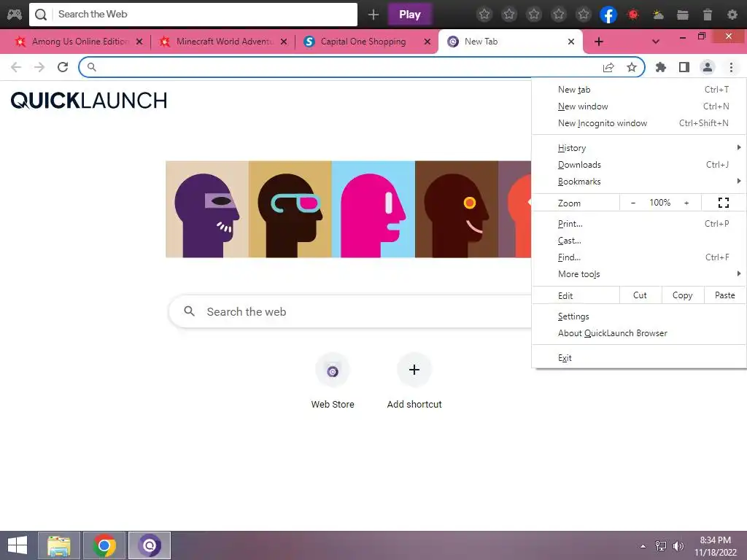Click the share page icon in address bar

tap(608, 67)
